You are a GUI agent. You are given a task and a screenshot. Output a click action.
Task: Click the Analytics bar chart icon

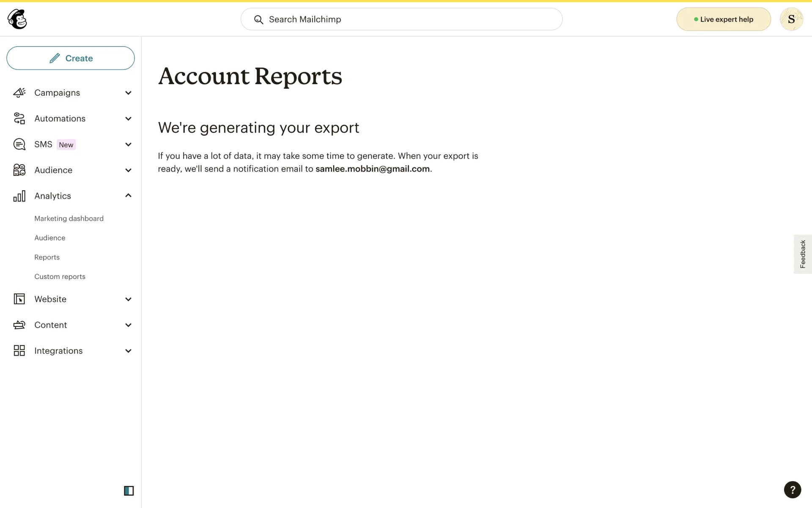(x=19, y=196)
